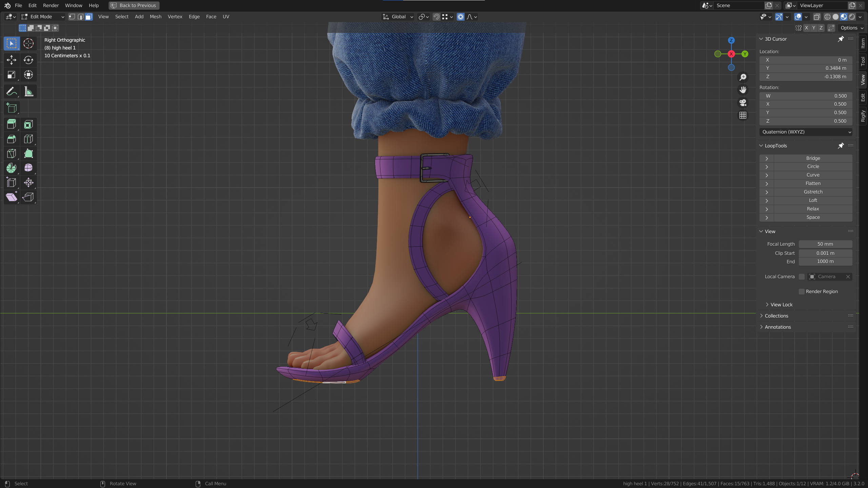
Task: Select the Move tool
Action: [12, 60]
